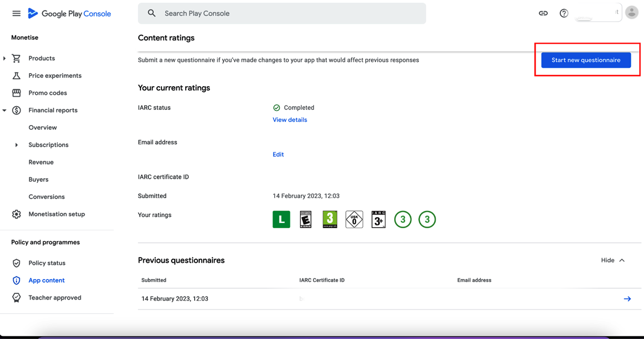Click the ESRB Everyone rating badge
Viewport: 644px width, 339px height.
[x=305, y=219]
